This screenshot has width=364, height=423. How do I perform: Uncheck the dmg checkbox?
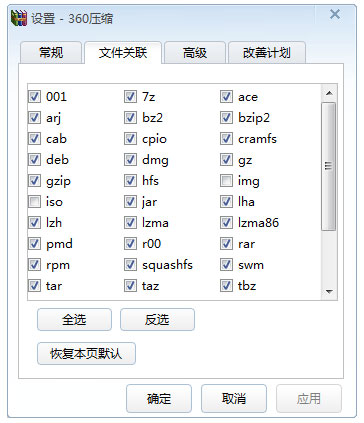pyautogui.click(x=130, y=160)
